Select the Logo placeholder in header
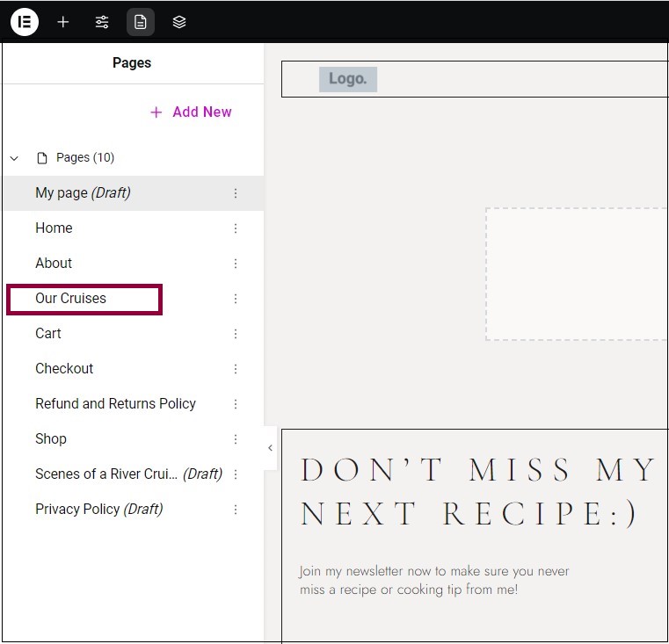The image size is (669, 644). click(x=348, y=79)
